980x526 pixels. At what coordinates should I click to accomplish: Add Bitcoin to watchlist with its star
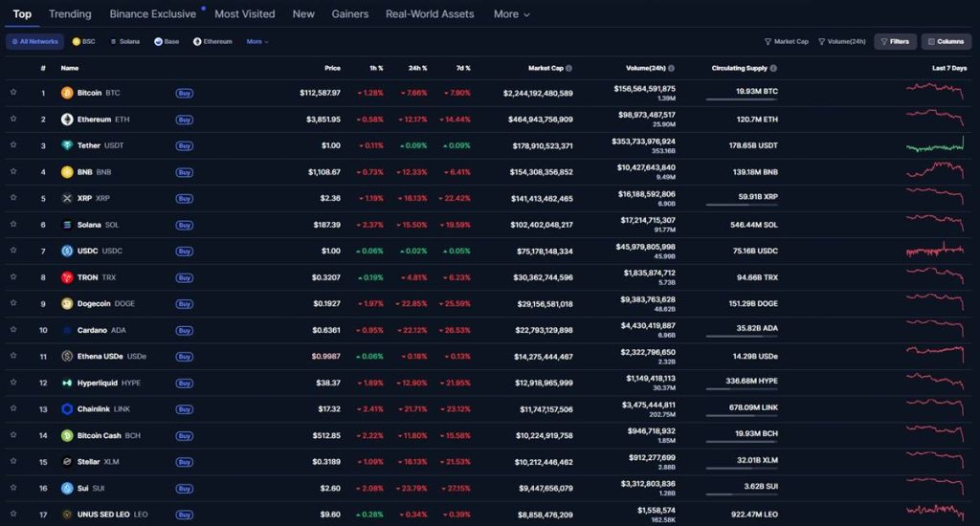coord(13,93)
